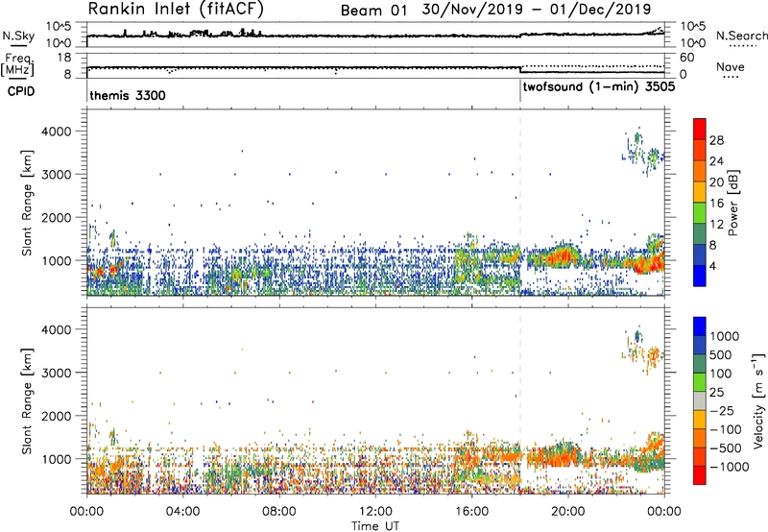Click the 'N.Sky' legend label
The width and height of the screenshot is (768, 532).
(x=18, y=36)
